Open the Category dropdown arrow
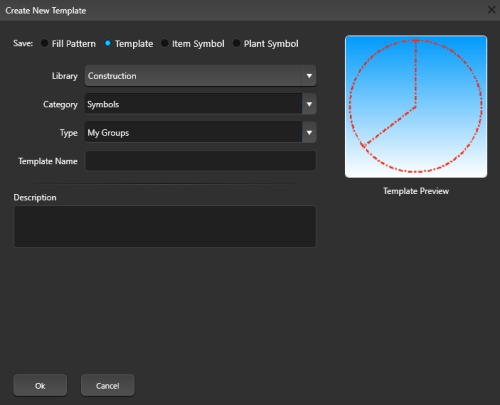Viewport: 500px width, 405px height. pos(309,104)
